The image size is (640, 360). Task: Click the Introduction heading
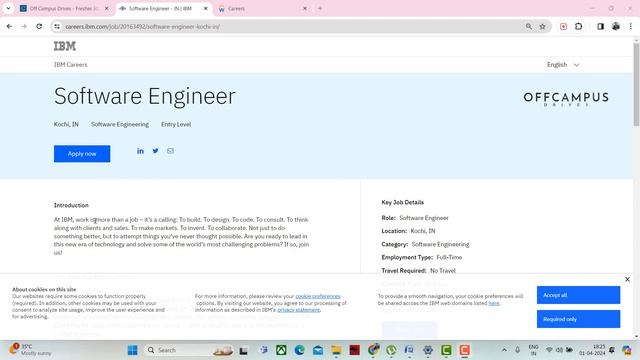point(71,205)
